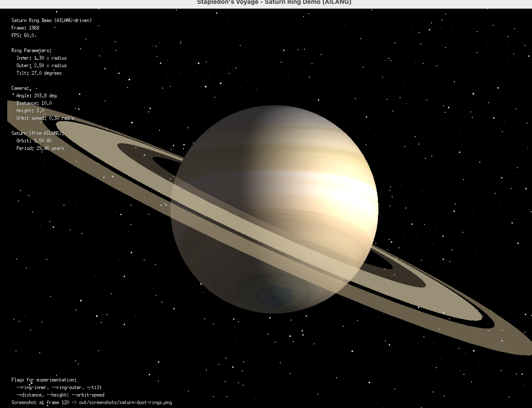Click the "FPS: 60.0" readout
This screenshot has width=532, height=408.
click(x=23, y=35)
